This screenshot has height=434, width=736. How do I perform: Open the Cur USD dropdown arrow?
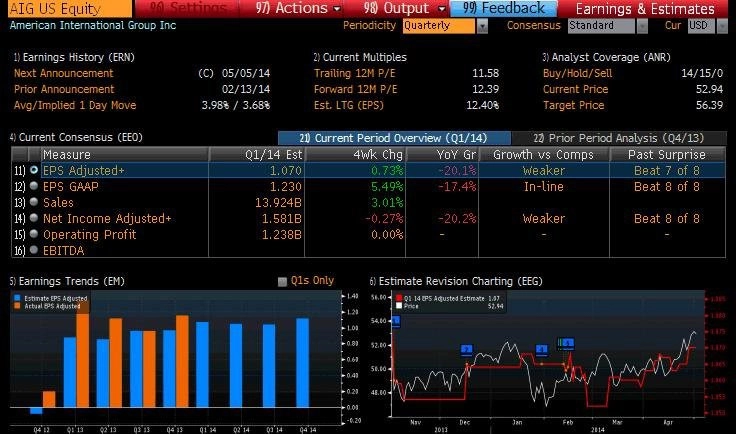coord(722,26)
